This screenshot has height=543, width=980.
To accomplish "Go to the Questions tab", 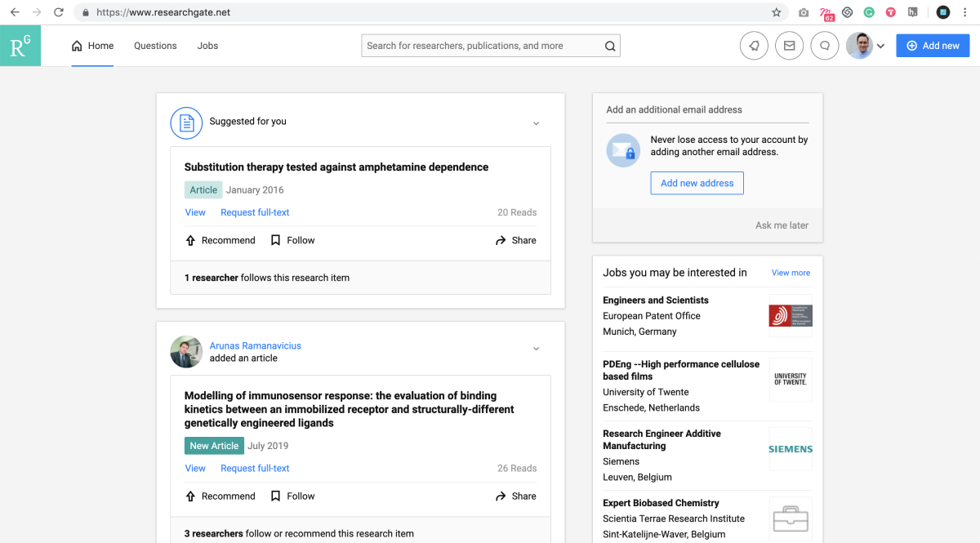I will pos(155,46).
